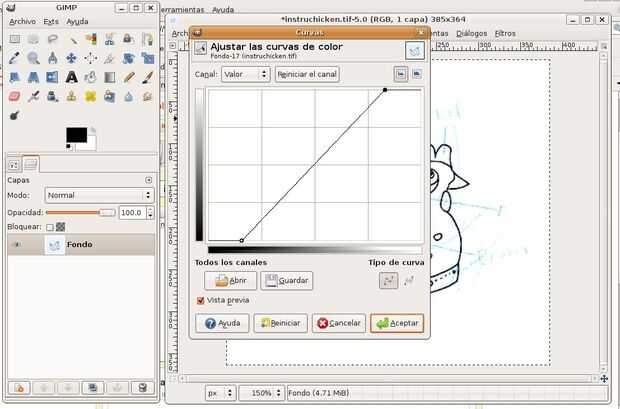Click Abrir to load a curves file
This screenshot has height=409, width=620.
pos(231,280)
